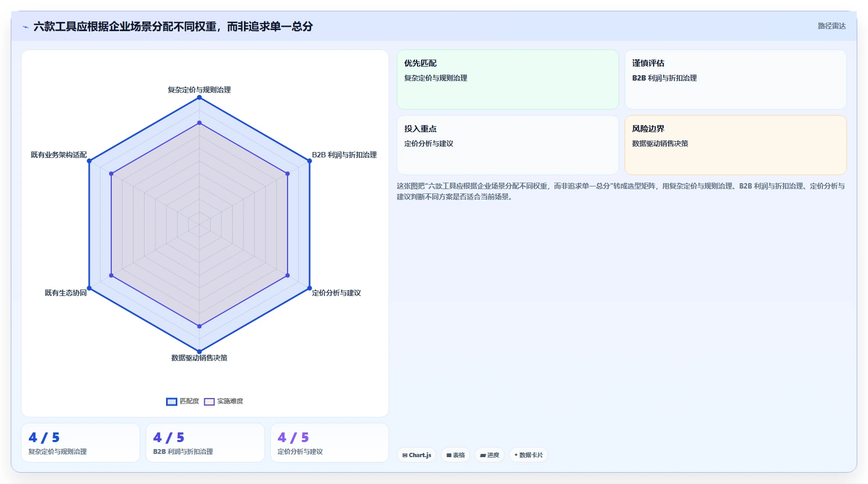Screen dimensions: 868x484
Task: Open the 优先匹配 card
Action: 508,80
